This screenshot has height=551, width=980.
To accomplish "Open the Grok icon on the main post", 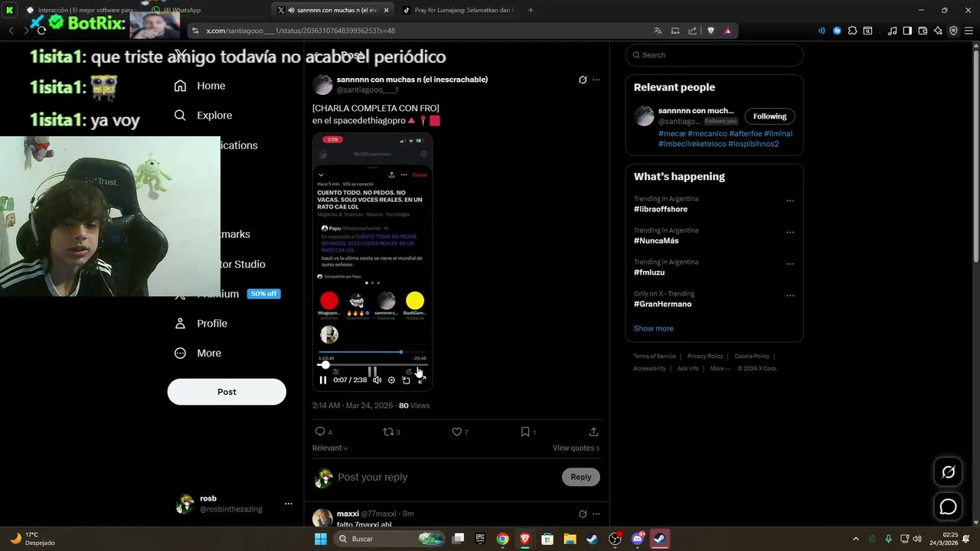I will pos(583,80).
